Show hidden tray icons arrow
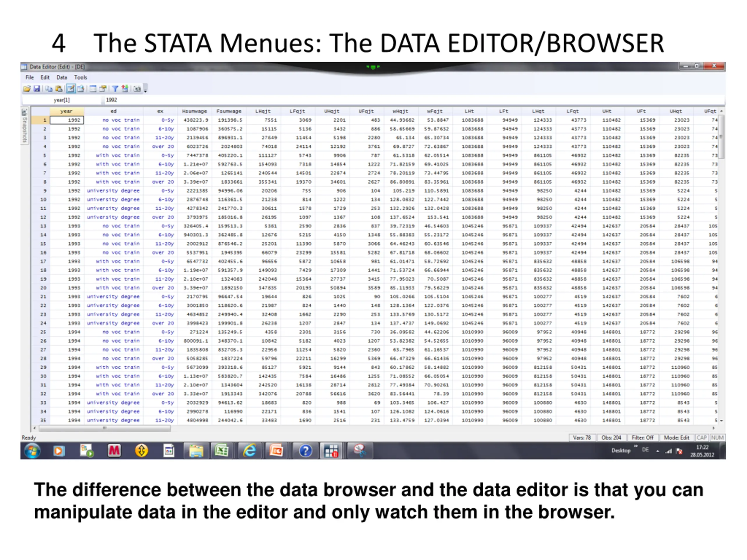 pyautogui.click(x=657, y=451)
